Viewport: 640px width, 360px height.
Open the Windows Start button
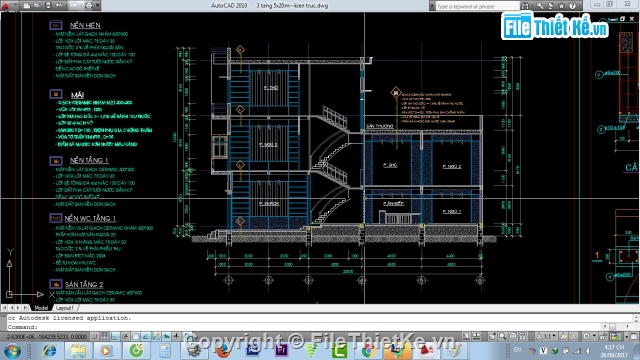point(12,351)
